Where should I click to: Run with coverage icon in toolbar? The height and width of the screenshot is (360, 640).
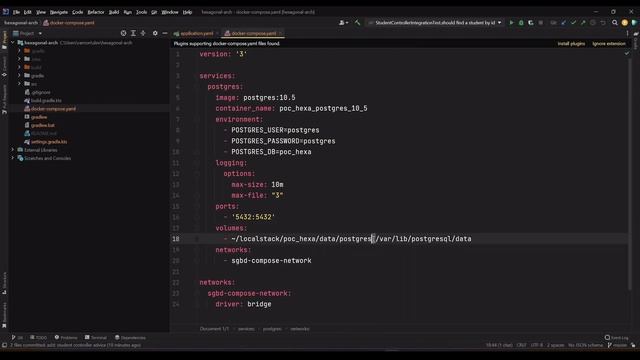click(531, 23)
